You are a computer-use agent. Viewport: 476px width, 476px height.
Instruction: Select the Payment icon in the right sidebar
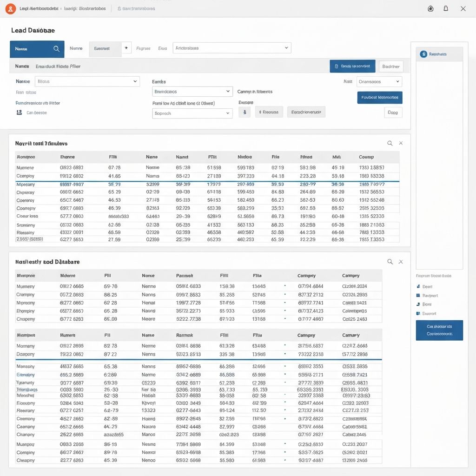tap(418, 295)
